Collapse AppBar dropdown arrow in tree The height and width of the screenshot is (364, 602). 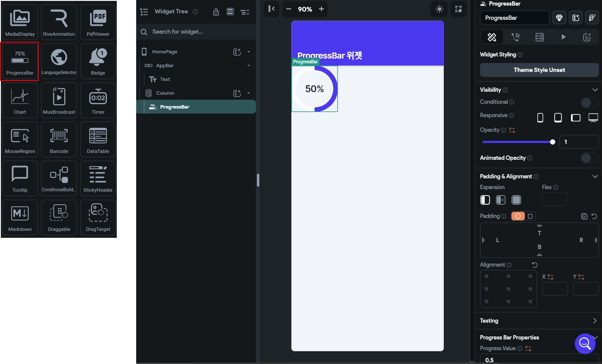click(x=249, y=65)
